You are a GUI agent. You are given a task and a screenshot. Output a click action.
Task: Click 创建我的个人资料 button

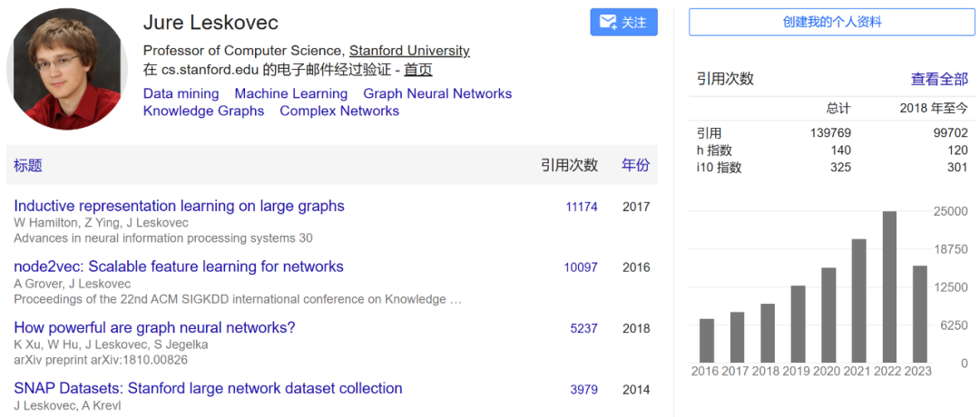click(x=831, y=22)
